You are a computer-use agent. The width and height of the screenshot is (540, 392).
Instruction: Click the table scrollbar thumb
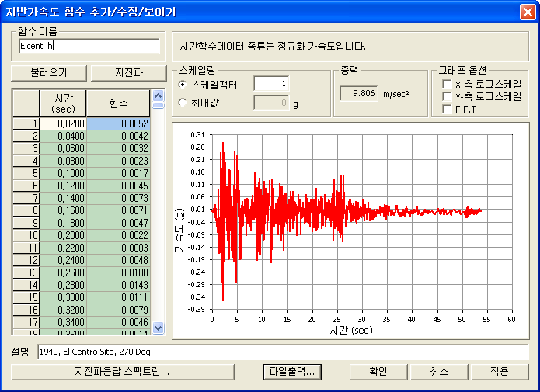[x=158, y=106]
